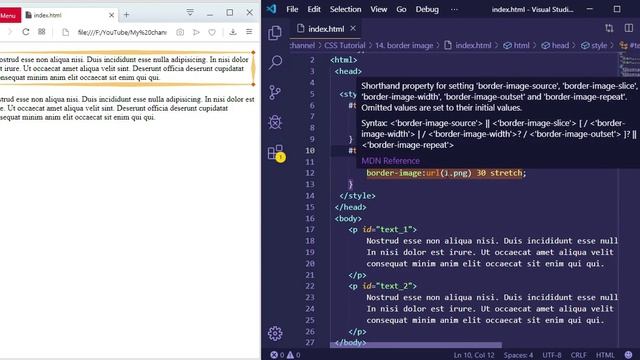Expand the overflow menu ellipsis
Screen dimensions: 640x360
454,9
